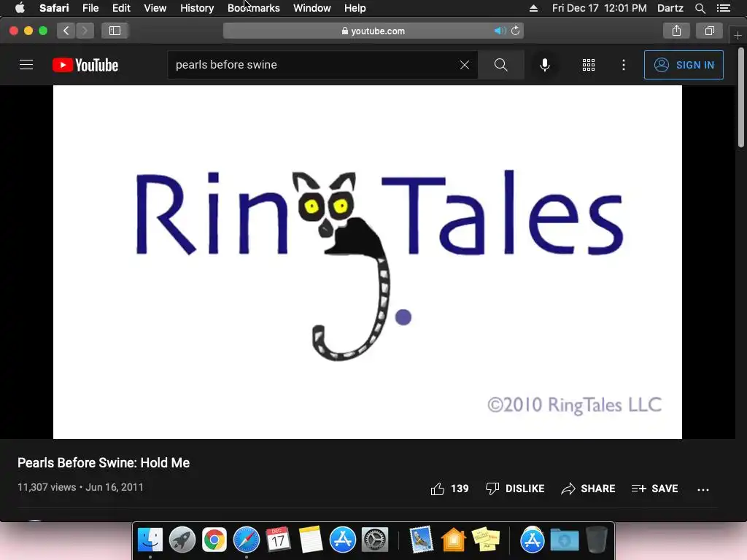Click the Pearls Before Swine video player
This screenshot has height=560, width=747.
tap(368, 262)
